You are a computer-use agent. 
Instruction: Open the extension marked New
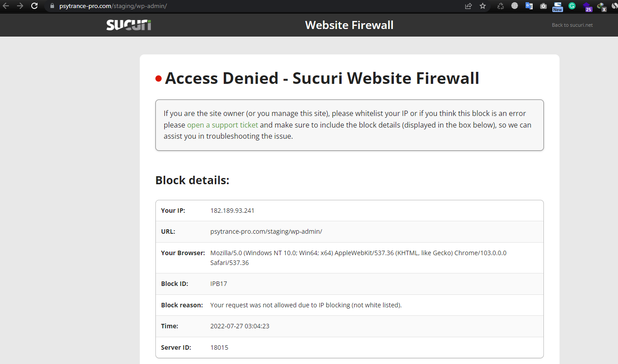pyautogui.click(x=558, y=7)
